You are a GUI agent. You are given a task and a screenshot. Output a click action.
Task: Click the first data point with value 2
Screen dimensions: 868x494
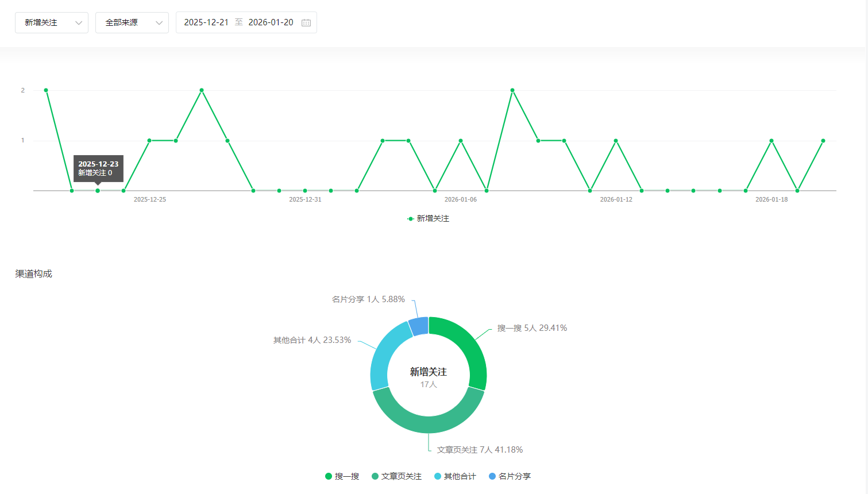click(x=46, y=90)
